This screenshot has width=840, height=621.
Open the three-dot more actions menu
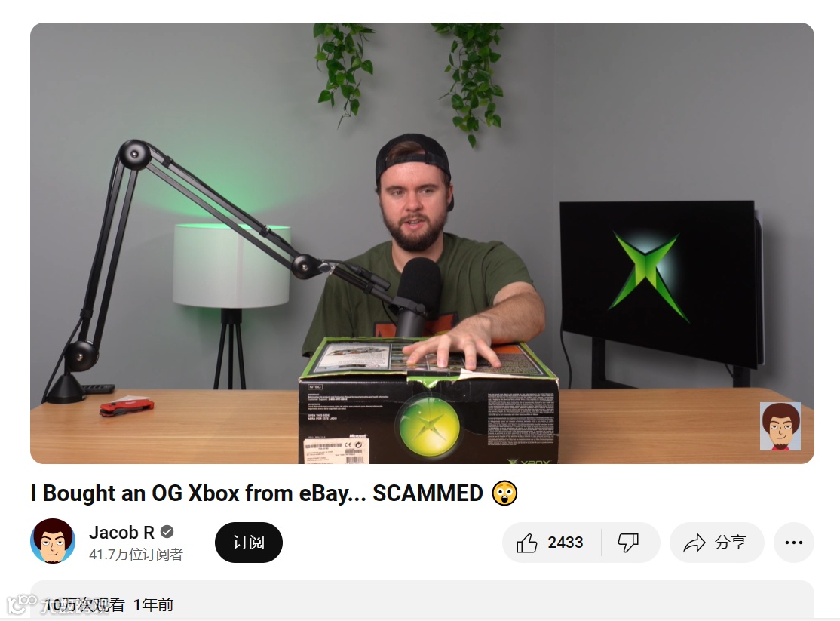pos(793,543)
